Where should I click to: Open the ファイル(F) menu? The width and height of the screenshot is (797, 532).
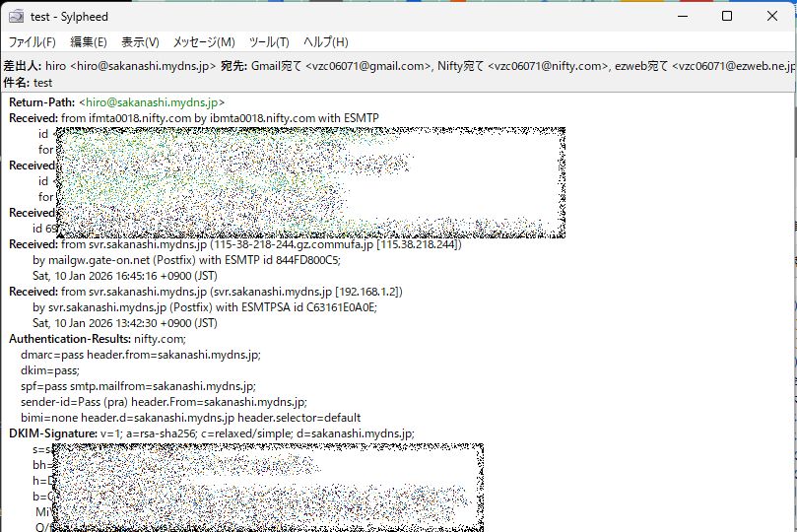(x=32, y=42)
